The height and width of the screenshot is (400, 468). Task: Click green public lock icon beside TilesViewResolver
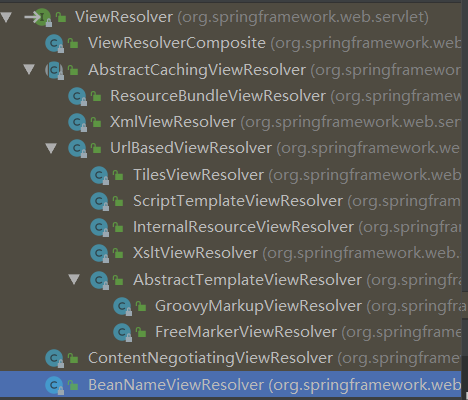(118, 175)
